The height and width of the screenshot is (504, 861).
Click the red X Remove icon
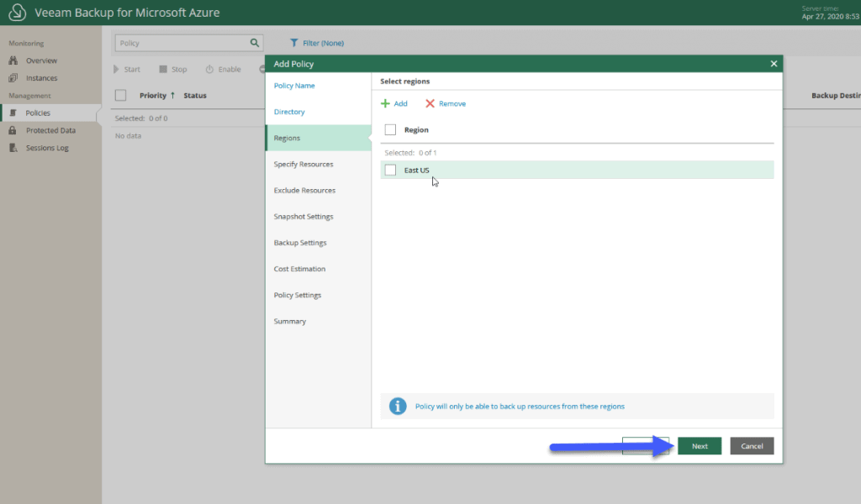tap(430, 103)
